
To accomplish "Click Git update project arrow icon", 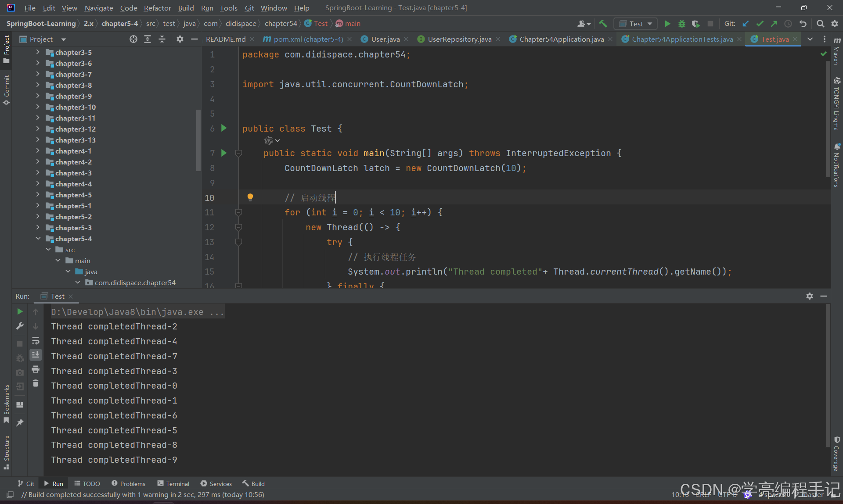I will click(x=746, y=24).
